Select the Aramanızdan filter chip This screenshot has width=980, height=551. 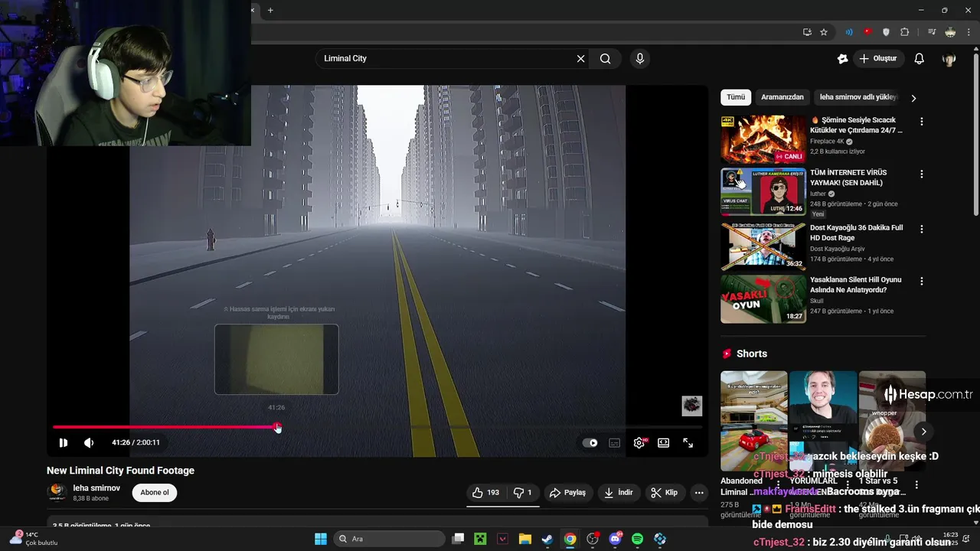pyautogui.click(x=782, y=97)
